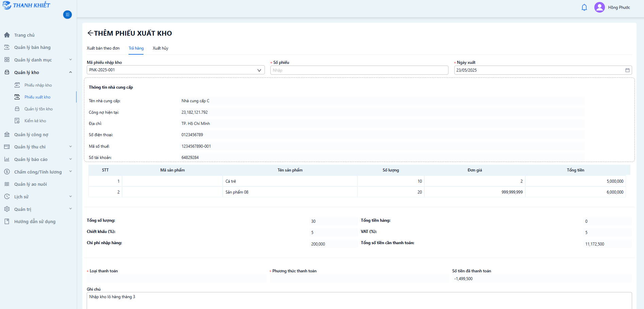Viewport: 644px width, 309px height.
Task: Click the Quản lý danh mục grid icon
Action: pyautogui.click(x=7, y=60)
